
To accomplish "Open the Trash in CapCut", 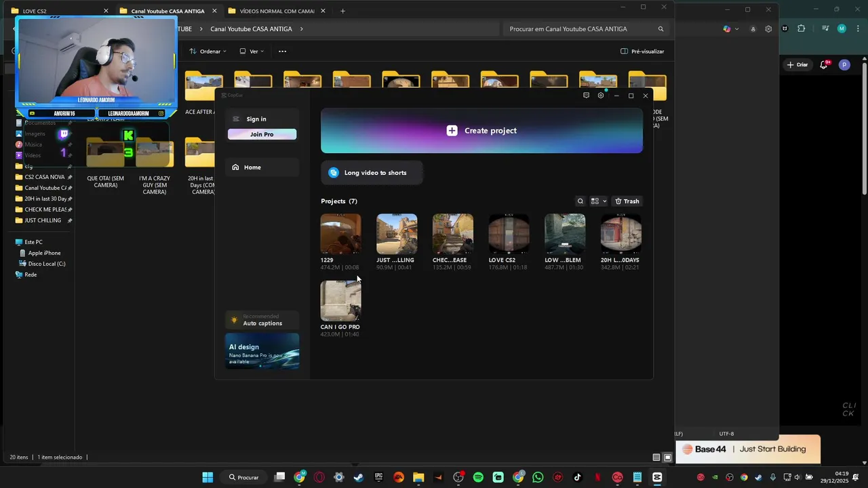I will point(627,201).
